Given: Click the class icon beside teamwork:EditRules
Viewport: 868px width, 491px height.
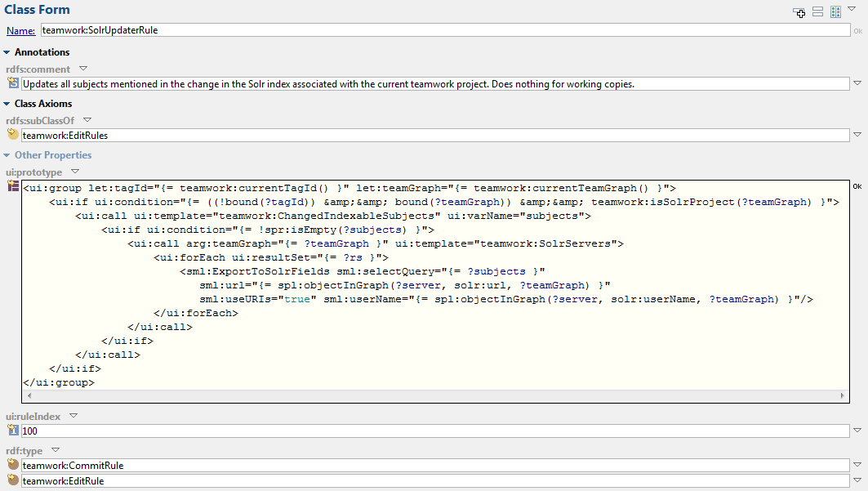Looking at the screenshot, I should pyautogui.click(x=13, y=134).
